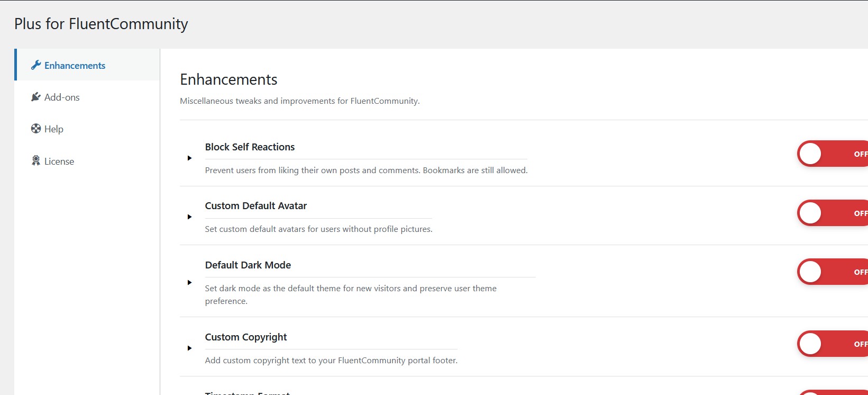Click the Default Dark Mode heading
Screen dimensions: 868x395
point(248,265)
